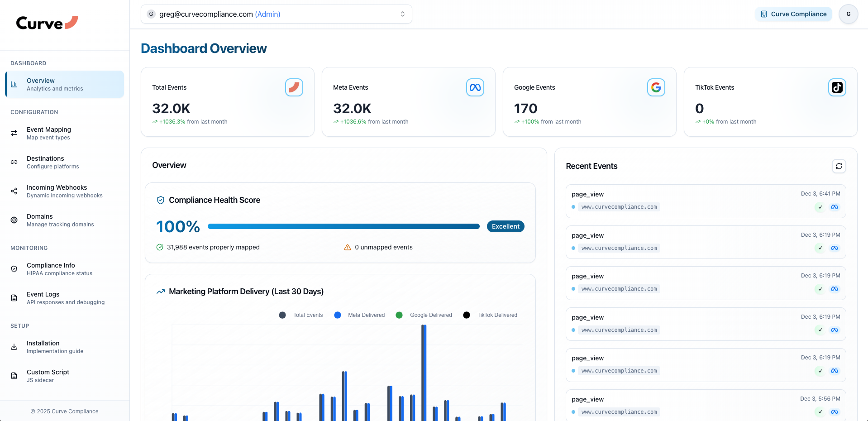Screen dimensions: 868x421
Task: Open the Installation guide
Action: coord(65,347)
